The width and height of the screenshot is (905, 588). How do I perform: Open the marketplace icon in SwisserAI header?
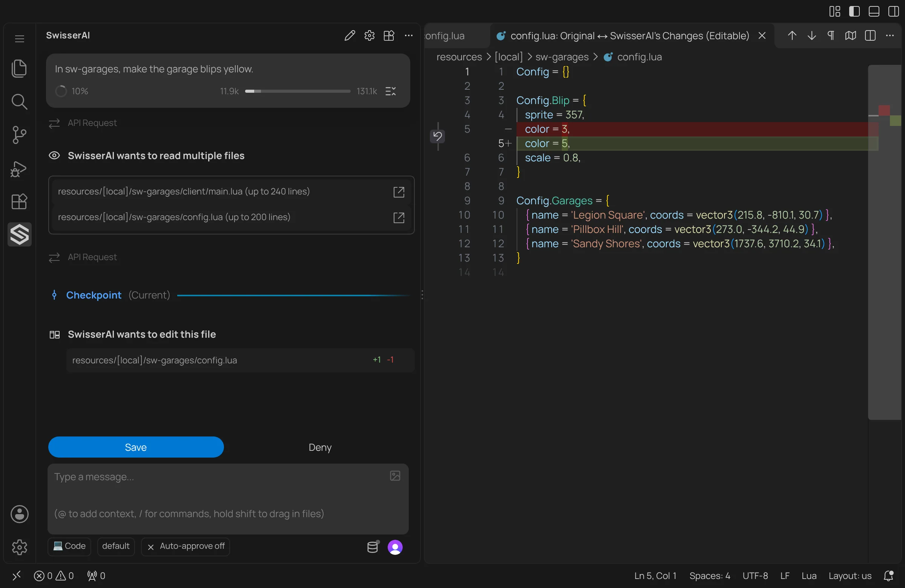389,36
